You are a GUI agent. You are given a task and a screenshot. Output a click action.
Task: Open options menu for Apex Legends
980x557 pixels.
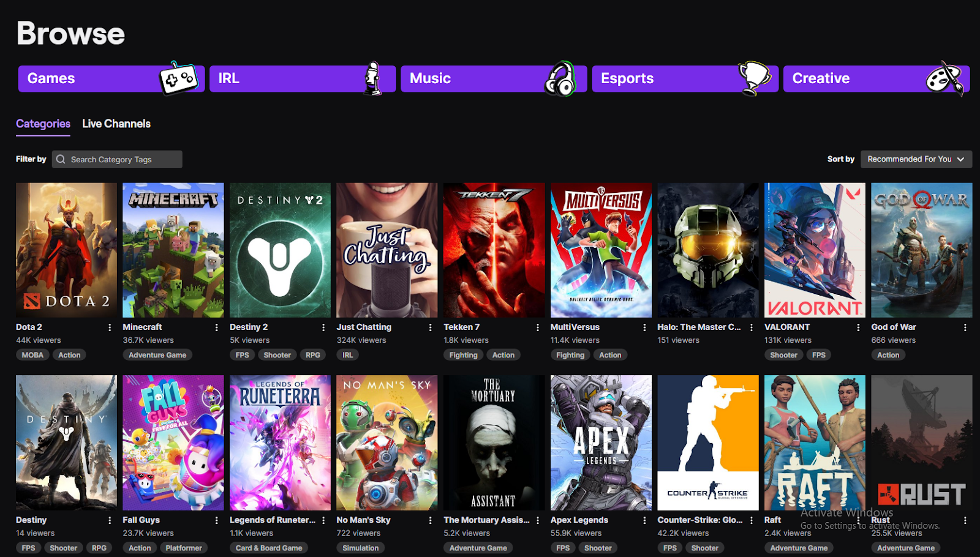644,520
